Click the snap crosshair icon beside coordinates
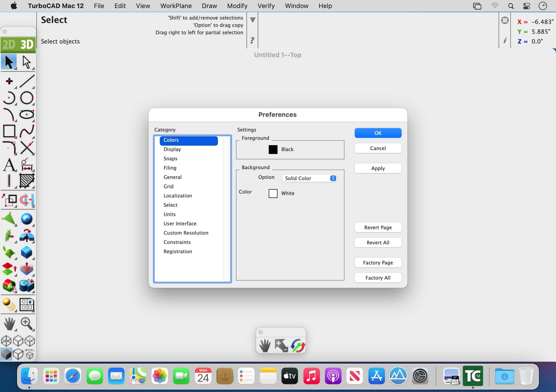Screen dimensions: 556x392 point(505,21)
